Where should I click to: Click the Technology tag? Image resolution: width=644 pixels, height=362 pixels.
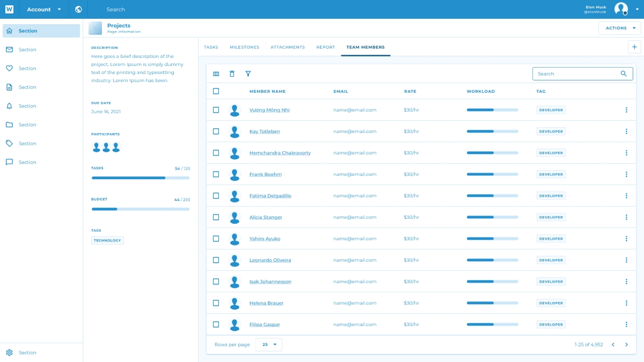(107, 240)
